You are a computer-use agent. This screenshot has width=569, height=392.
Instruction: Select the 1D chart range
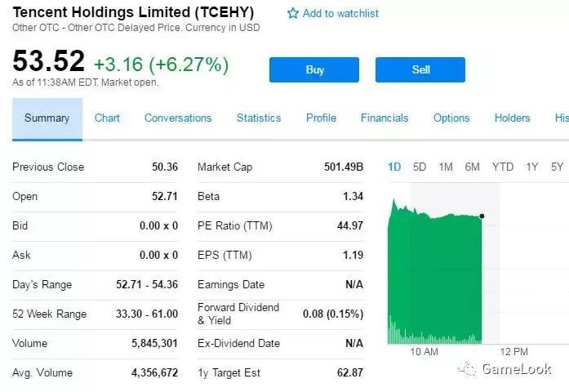click(x=394, y=167)
